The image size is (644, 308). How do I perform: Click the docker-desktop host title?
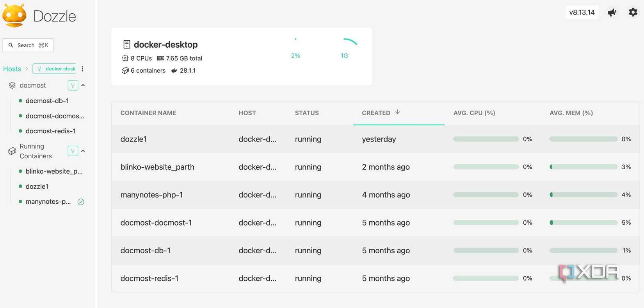click(x=165, y=45)
